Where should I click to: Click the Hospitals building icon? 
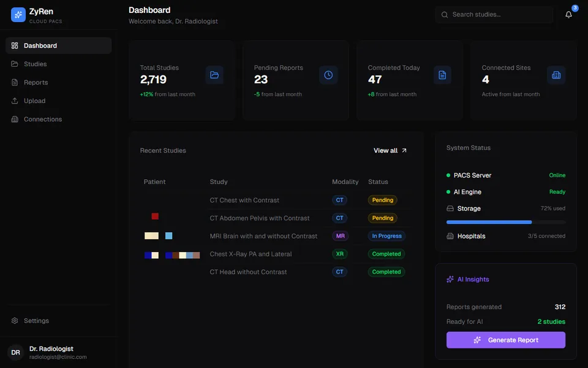(x=450, y=236)
